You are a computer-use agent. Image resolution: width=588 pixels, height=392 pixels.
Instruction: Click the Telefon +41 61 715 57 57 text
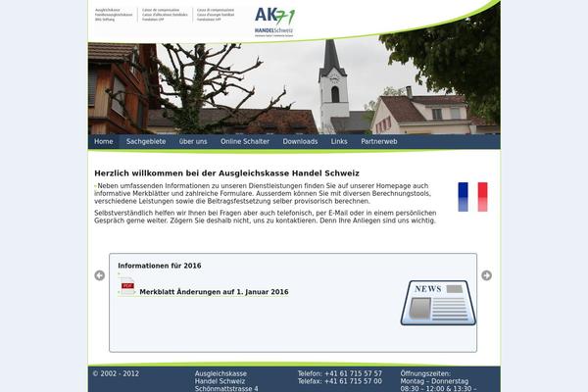[340, 373]
